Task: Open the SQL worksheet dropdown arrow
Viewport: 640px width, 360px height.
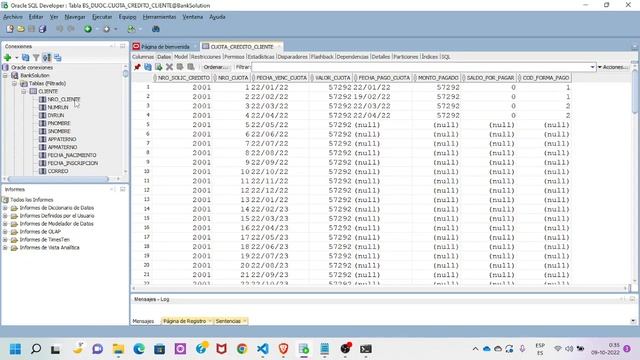Action: pos(140,29)
